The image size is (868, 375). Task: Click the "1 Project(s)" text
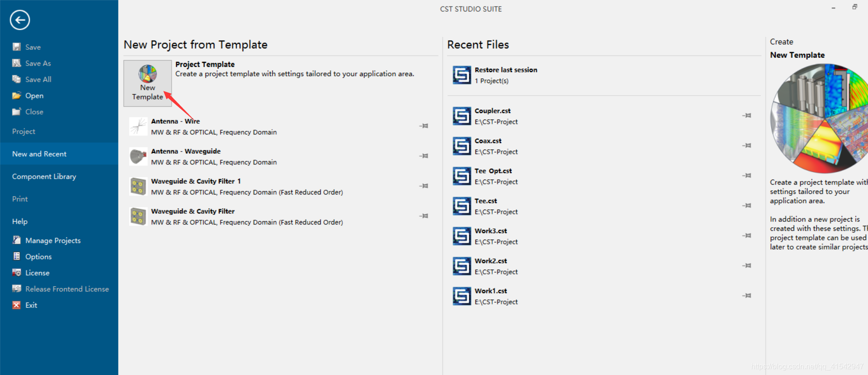tap(491, 81)
